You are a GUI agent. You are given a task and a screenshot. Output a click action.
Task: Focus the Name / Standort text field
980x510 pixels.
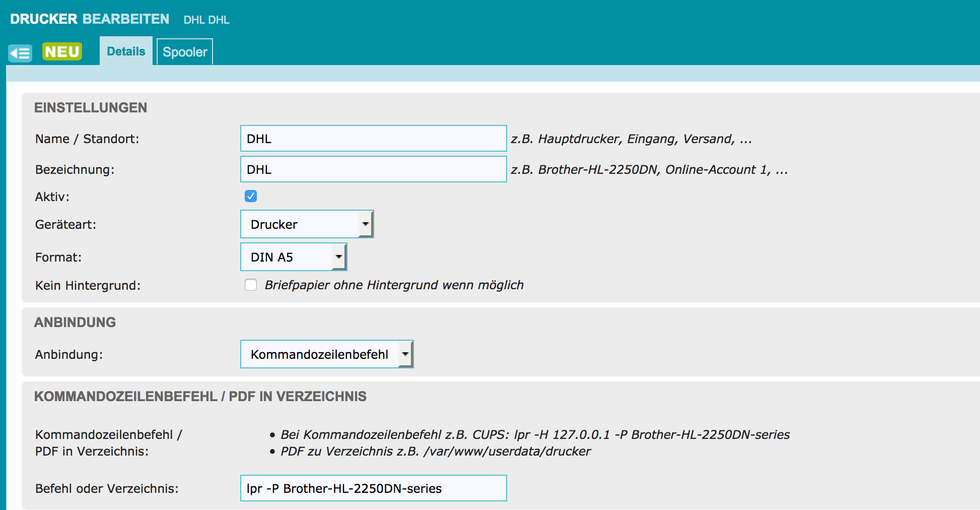click(x=373, y=139)
